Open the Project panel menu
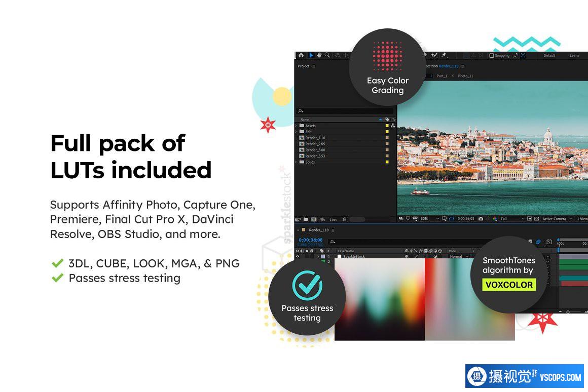 (314, 66)
